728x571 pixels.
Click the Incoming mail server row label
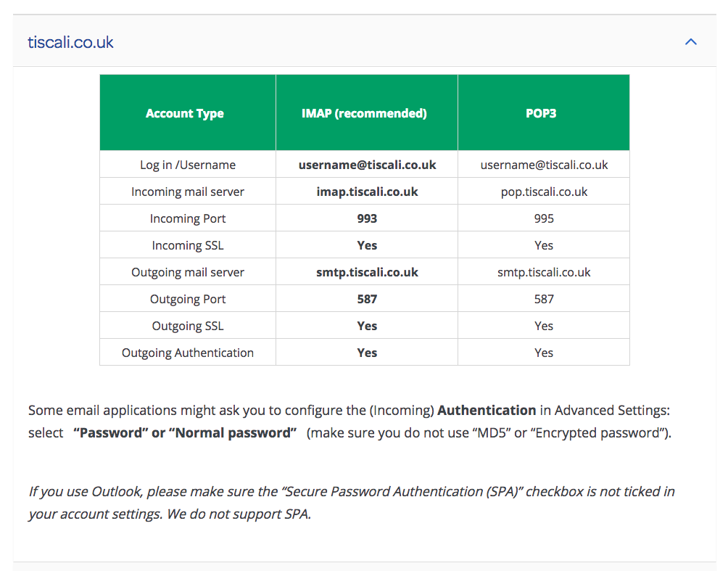tap(188, 192)
